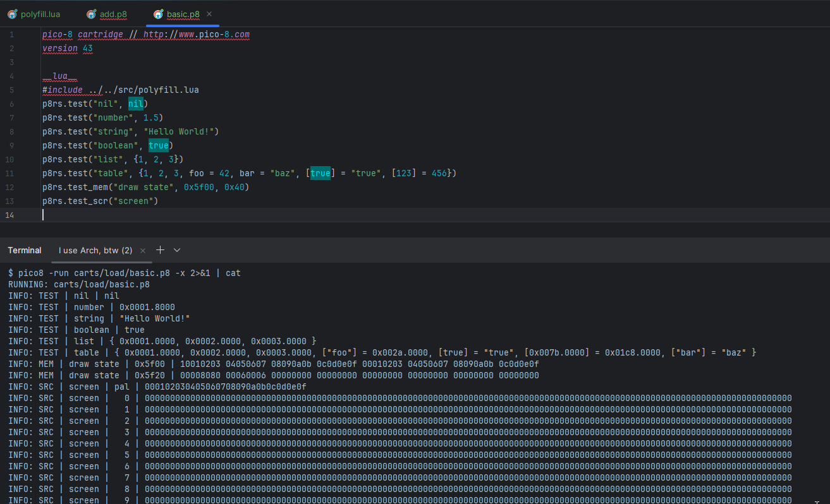The image size is (830, 504).
Task: Click the highlighted nil keyword on line 6
Action: click(x=136, y=104)
